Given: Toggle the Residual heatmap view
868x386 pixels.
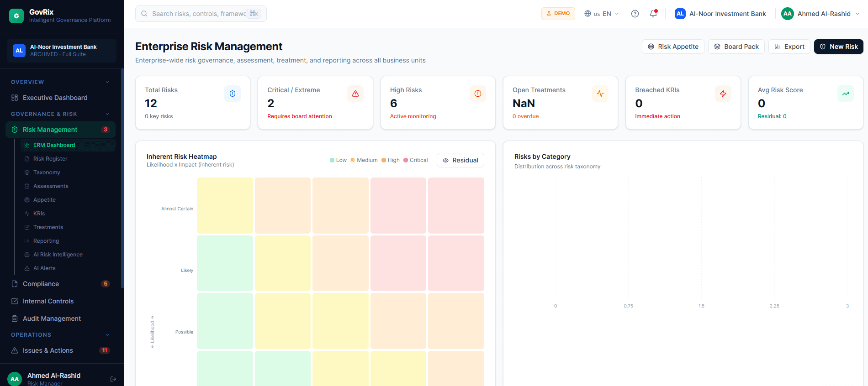Looking at the screenshot, I should pyautogui.click(x=460, y=160).
